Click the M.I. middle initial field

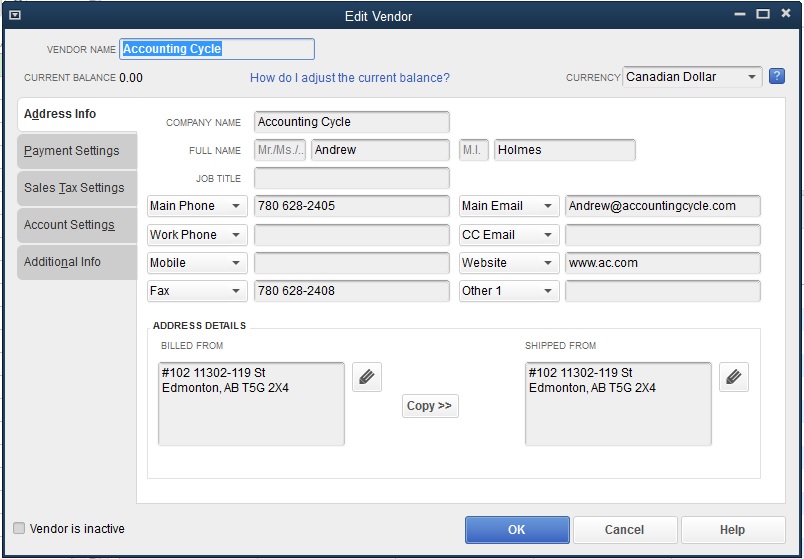(474, 150)
